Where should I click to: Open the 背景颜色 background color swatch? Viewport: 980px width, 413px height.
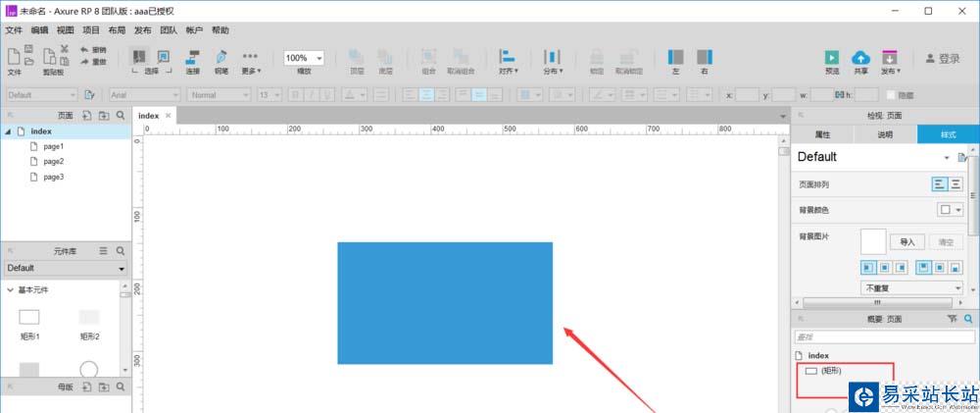pos(951,210)
